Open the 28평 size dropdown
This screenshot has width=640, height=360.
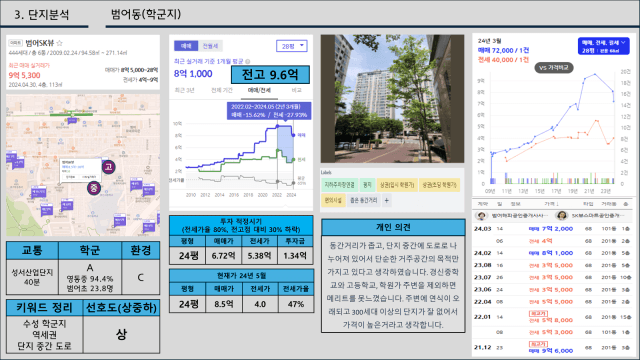point(291,46)
